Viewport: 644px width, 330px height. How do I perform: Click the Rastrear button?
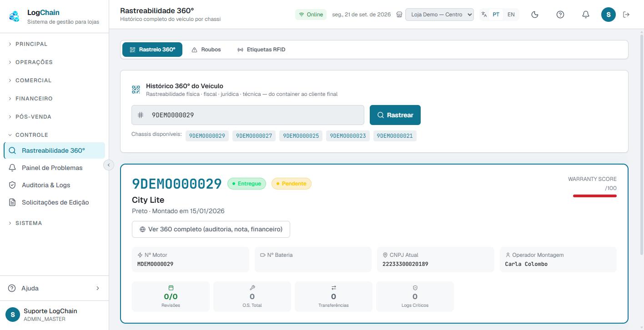pos(395,115)
